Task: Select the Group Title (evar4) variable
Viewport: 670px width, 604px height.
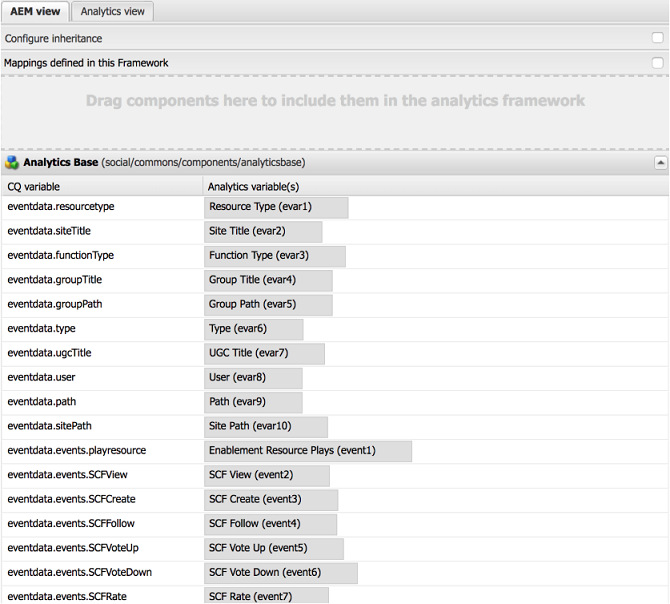Action: click(268, 280)
